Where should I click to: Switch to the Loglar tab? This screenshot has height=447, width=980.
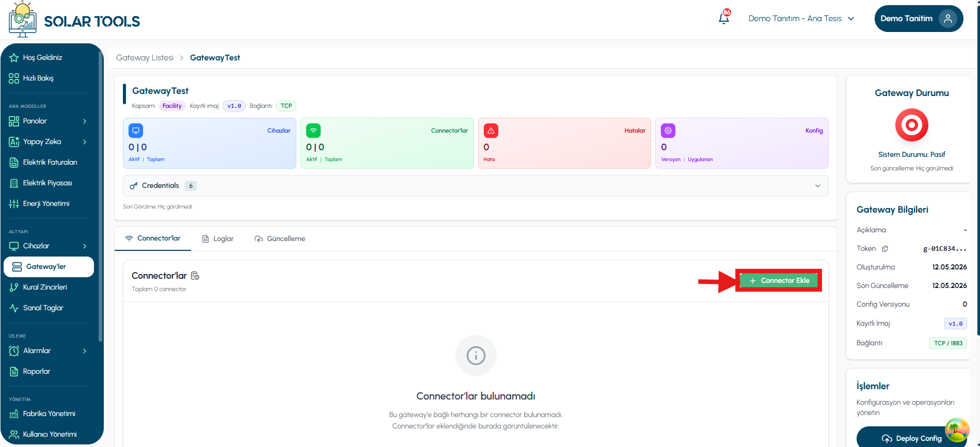pos(217,239)
